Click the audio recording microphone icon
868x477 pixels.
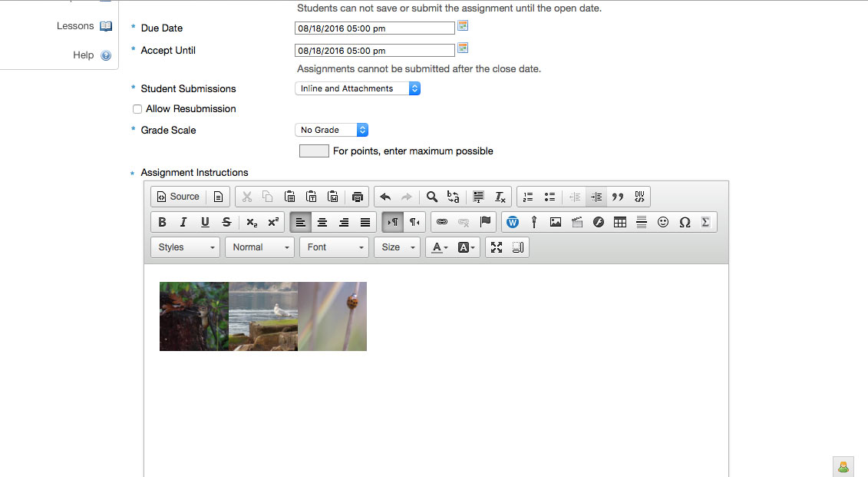(x=534, y=222)
